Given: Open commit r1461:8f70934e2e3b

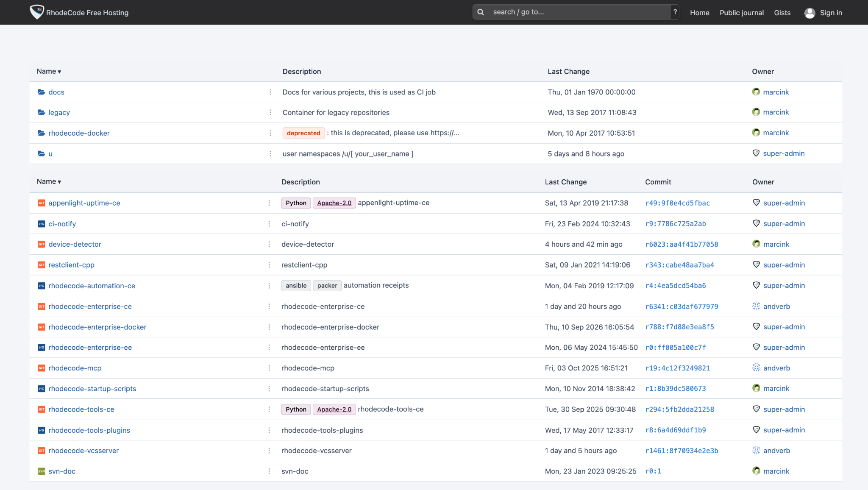Looking at the screenshot, I should point(682,451).
